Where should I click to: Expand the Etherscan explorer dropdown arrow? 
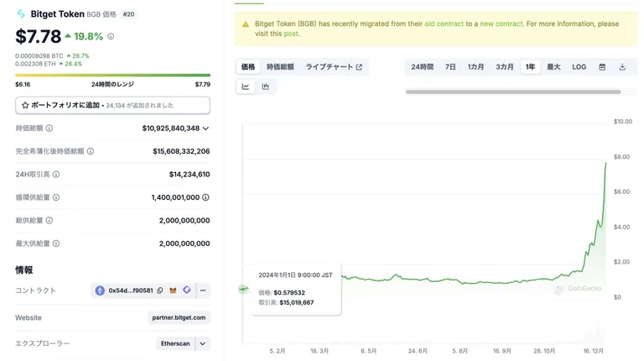pyautogui.click(x=202, y=343)
